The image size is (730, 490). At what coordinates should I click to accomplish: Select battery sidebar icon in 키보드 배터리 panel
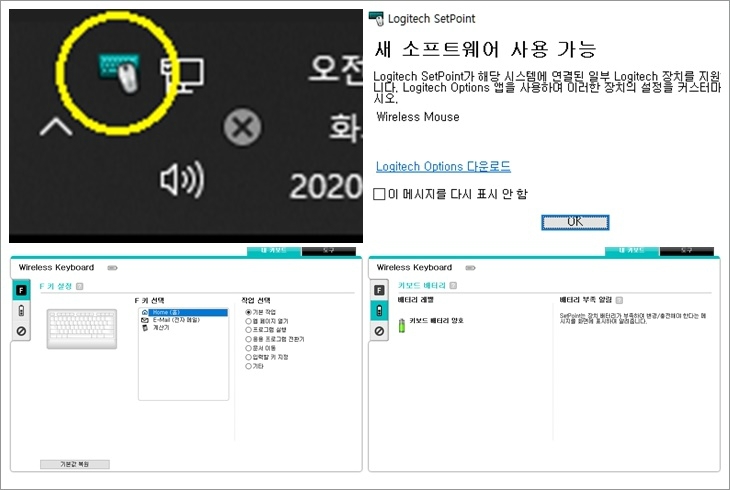(x=379, y=311)
